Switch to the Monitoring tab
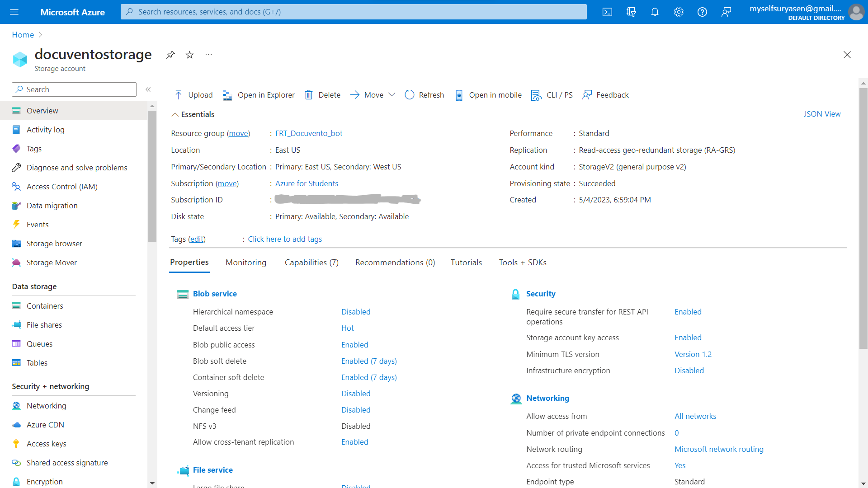Viewport: 868px width, 488px height. (245, 263)
